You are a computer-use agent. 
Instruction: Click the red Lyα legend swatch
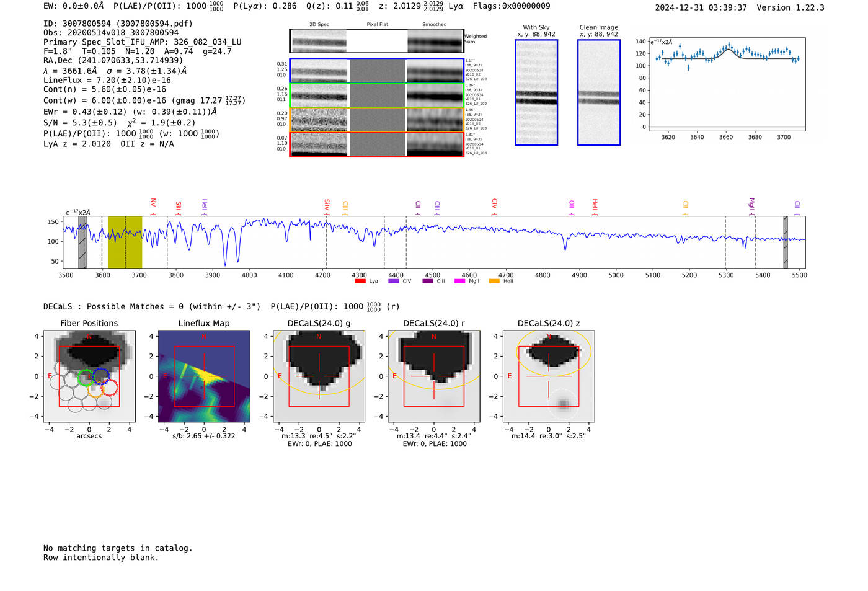(x=360, y=282)
